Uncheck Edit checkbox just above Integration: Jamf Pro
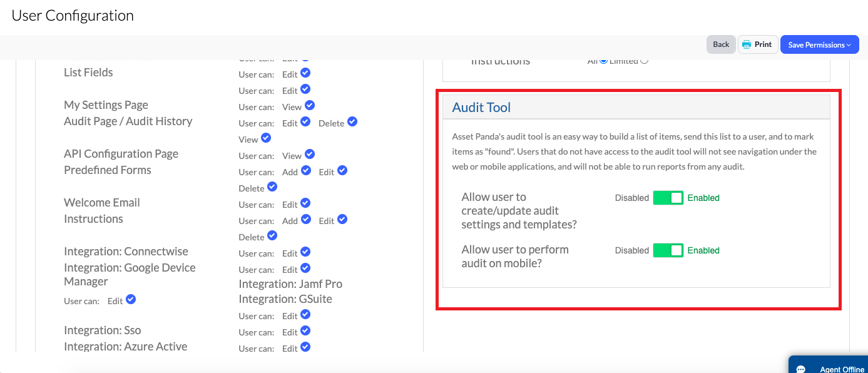This screenshot has width=868, height=373. coord(305,268)
